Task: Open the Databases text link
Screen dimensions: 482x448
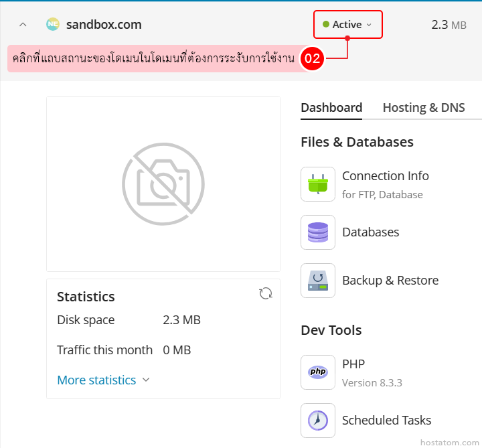Action: pos(370,232)
